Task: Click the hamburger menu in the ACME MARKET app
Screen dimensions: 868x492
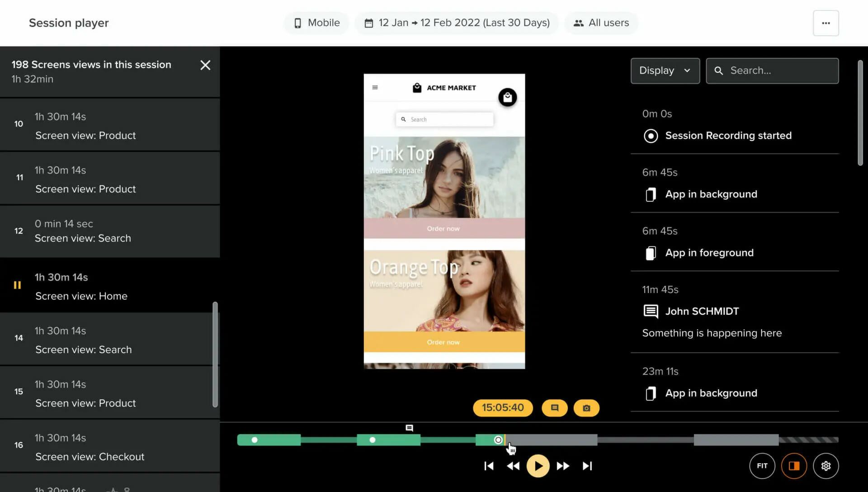Action: point(375,87)
